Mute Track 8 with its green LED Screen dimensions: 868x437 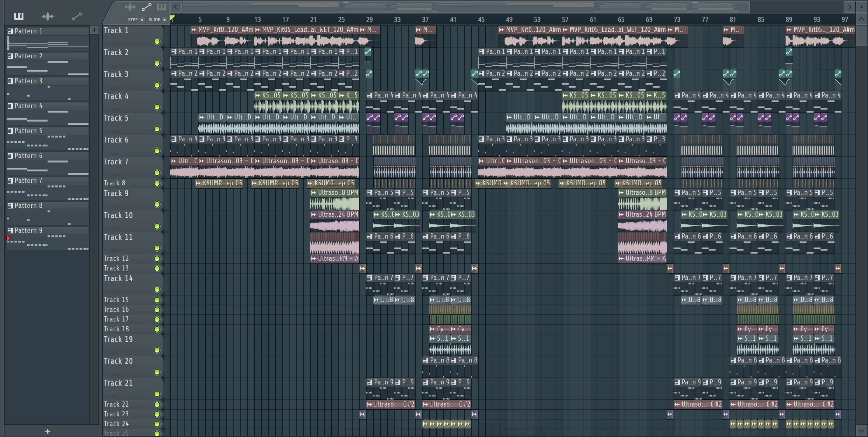click(x=157, y=184)
